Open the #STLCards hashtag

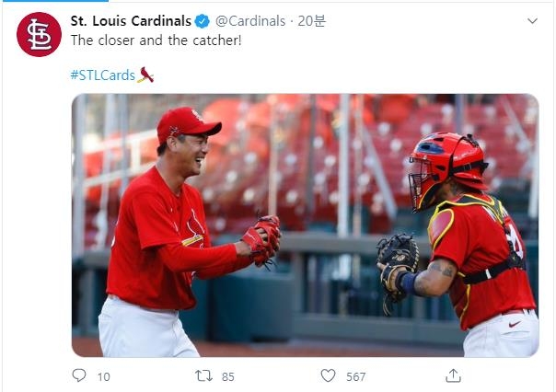(102, 75)
